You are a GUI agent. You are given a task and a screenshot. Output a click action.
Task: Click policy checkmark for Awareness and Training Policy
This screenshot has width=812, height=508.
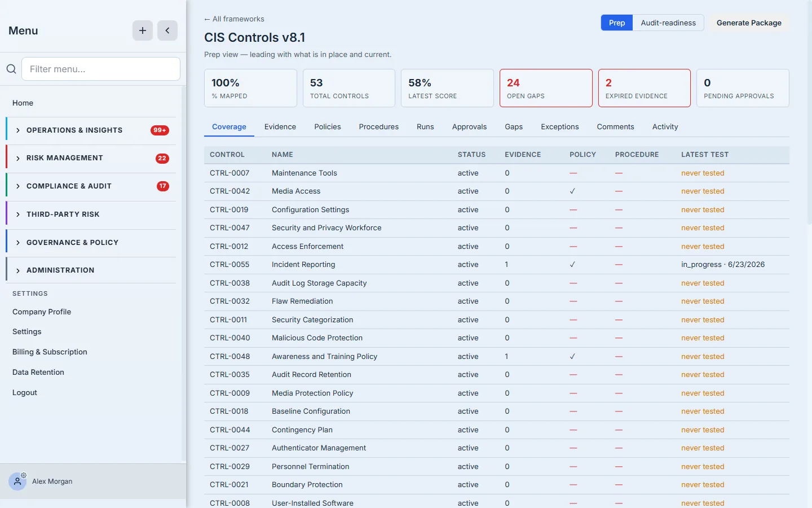(x=572, y=357)
